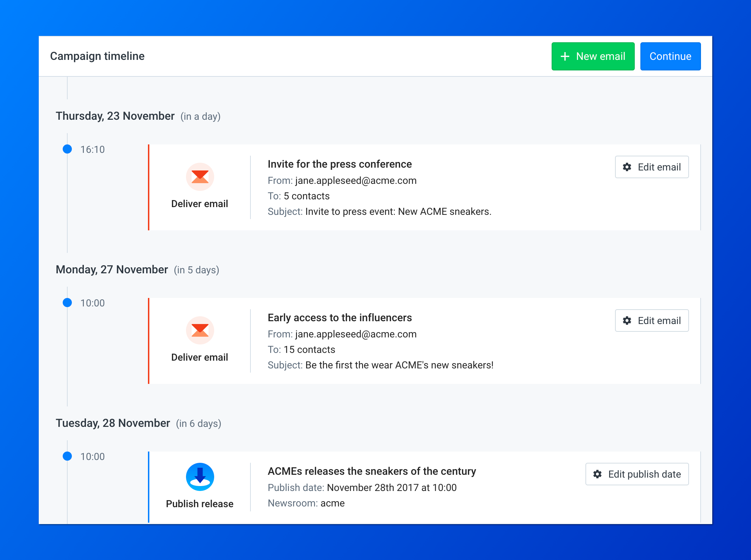Screen dimensions: 751x560
Task: Click the influencers email envelope icon
Action: click(200, 330)
